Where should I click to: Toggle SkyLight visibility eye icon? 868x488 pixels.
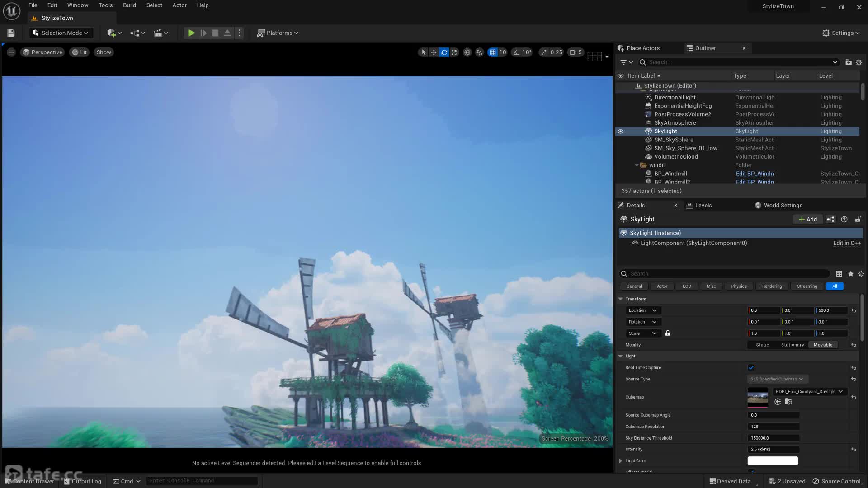click(x=620, y=131)
